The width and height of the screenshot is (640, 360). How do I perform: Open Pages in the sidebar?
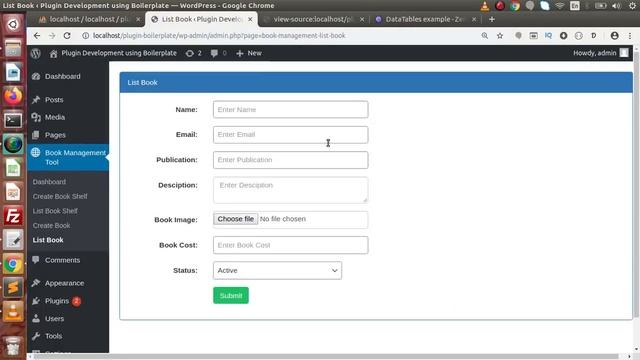point(55,135)
